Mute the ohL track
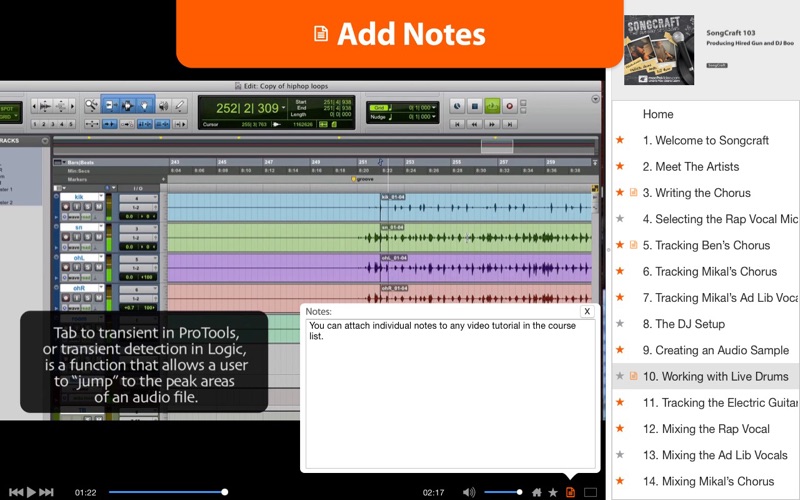The height and width of the screenshot is (500, 800). pyautogui.click(x=98, y=267)
